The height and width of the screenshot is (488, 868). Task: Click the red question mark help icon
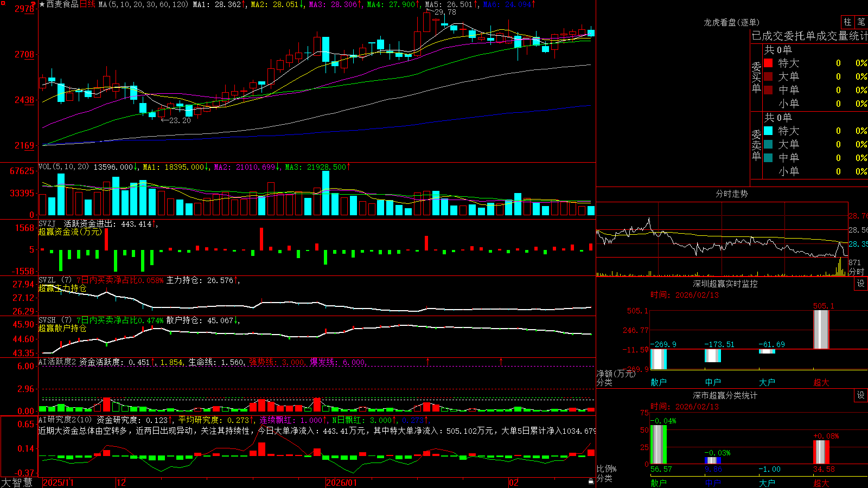pyautogui.click(x=34, y=4)
